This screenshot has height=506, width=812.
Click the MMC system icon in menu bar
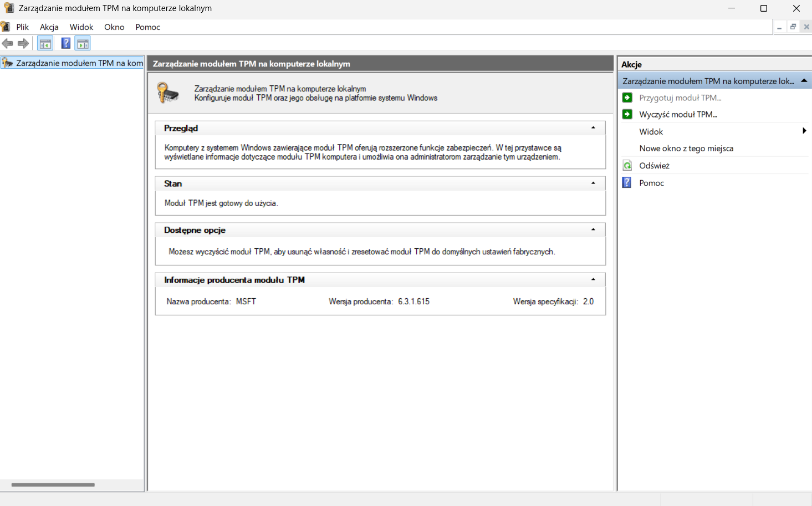click(5, 27)
